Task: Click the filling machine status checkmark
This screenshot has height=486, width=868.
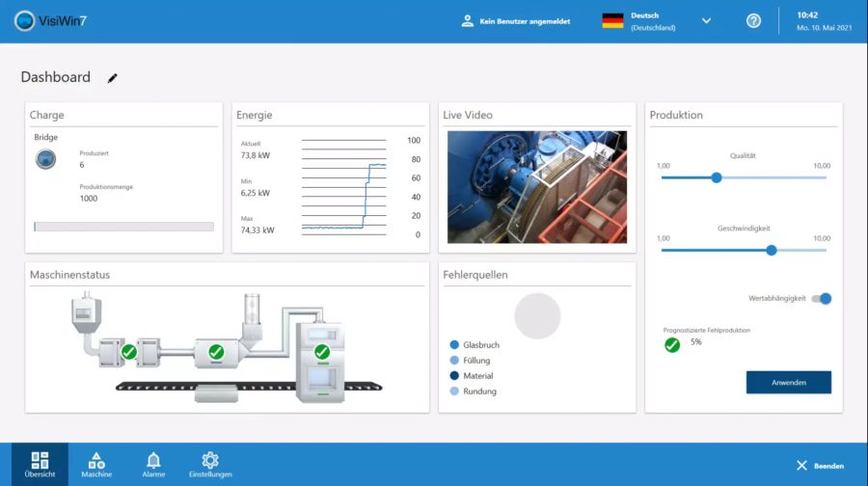Action: [322, 352]
